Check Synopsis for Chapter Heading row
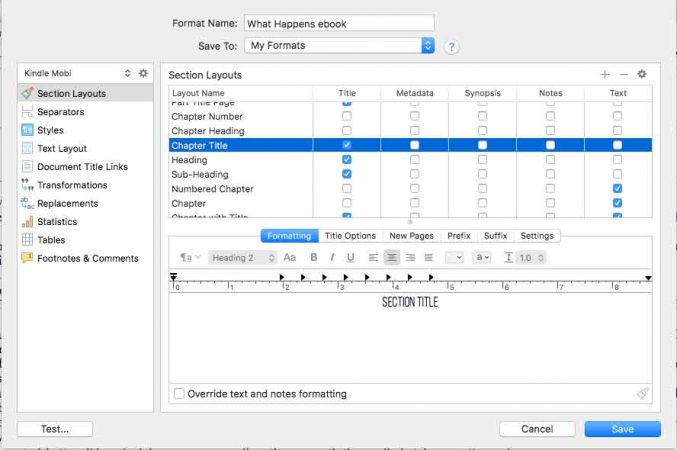 482,130
